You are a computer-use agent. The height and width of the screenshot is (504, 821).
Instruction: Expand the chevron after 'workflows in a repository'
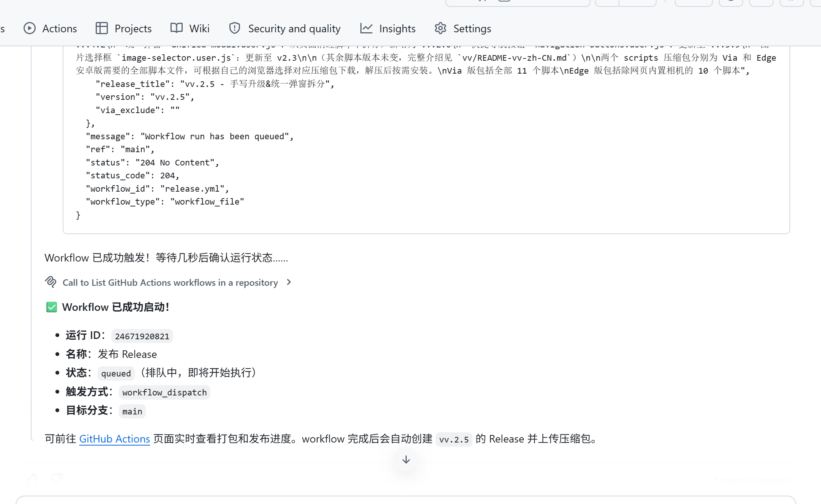coord(289,282)
